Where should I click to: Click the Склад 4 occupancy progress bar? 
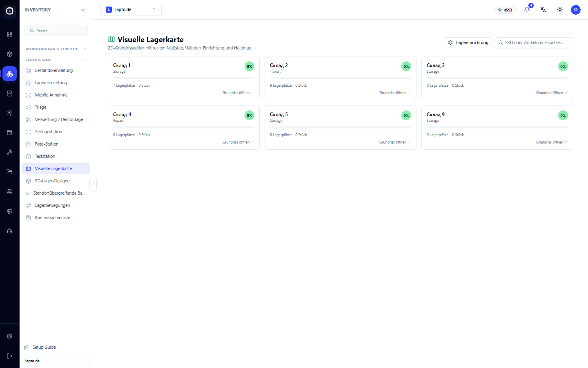(184, 127)
